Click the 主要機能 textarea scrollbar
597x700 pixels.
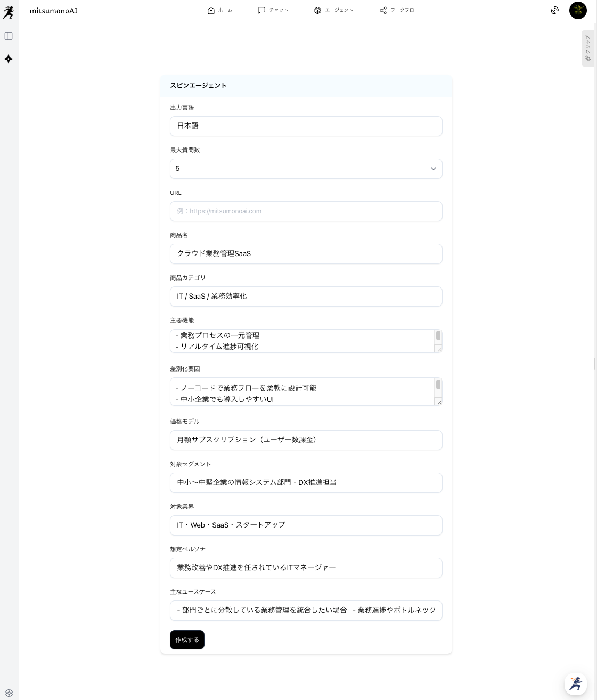(438, 336)
